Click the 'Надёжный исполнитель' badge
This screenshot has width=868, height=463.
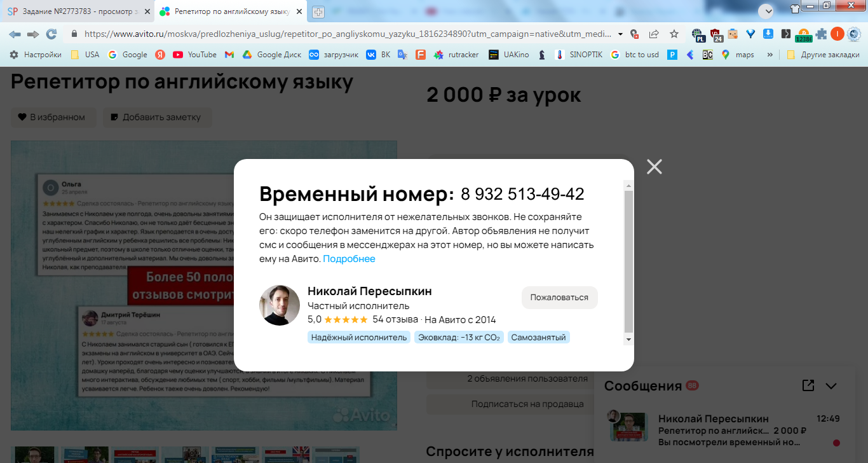pos(359,337)
